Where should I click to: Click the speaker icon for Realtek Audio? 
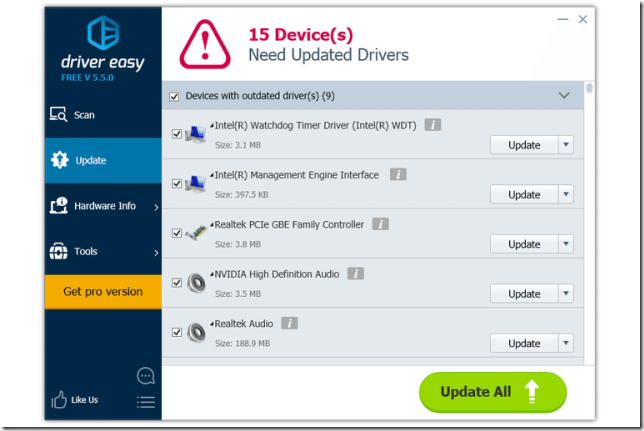click(196, 332)
